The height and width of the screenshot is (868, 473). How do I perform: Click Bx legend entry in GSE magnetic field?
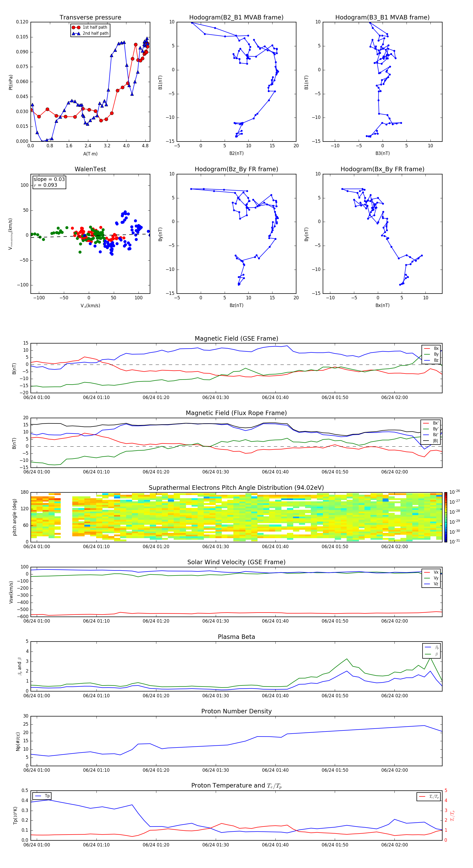point(431,349)
